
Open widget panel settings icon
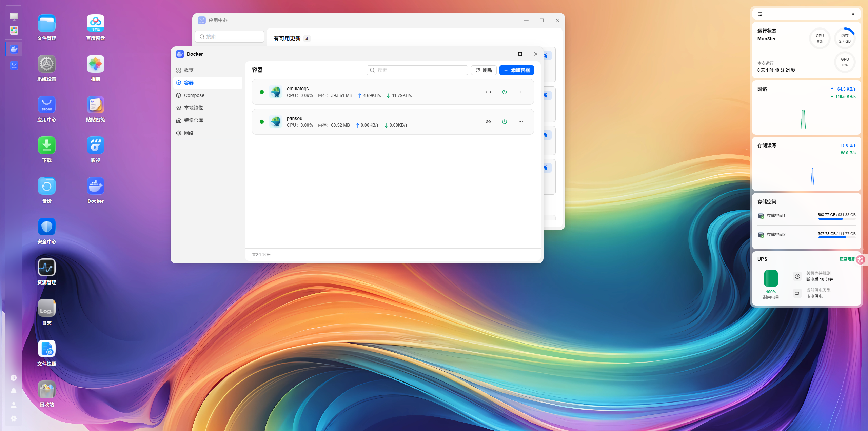[760, 14]
